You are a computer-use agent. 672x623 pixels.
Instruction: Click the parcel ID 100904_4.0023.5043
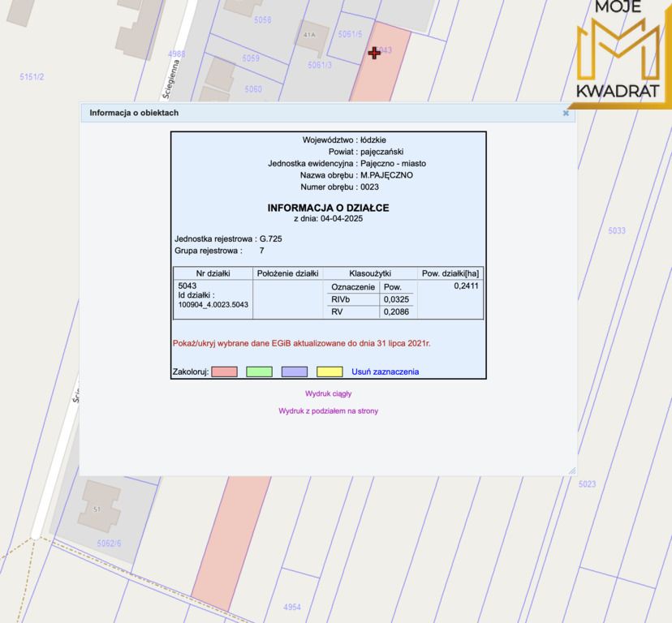(x=213, y=305)
